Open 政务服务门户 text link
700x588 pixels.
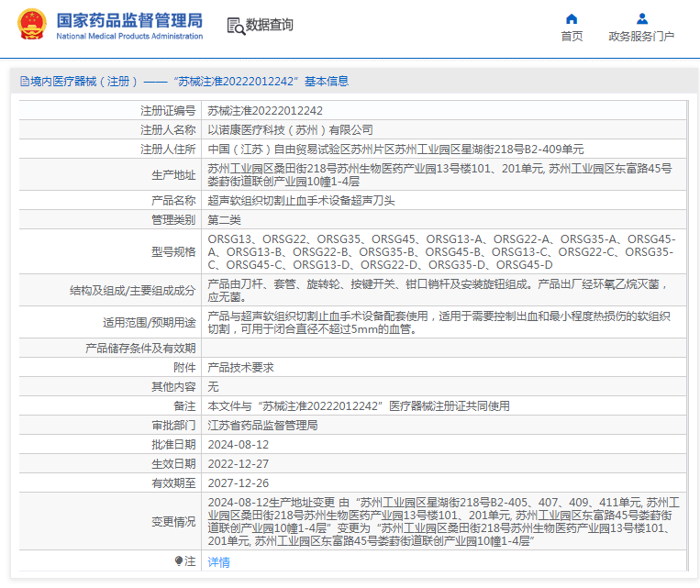tap(641, 36)
